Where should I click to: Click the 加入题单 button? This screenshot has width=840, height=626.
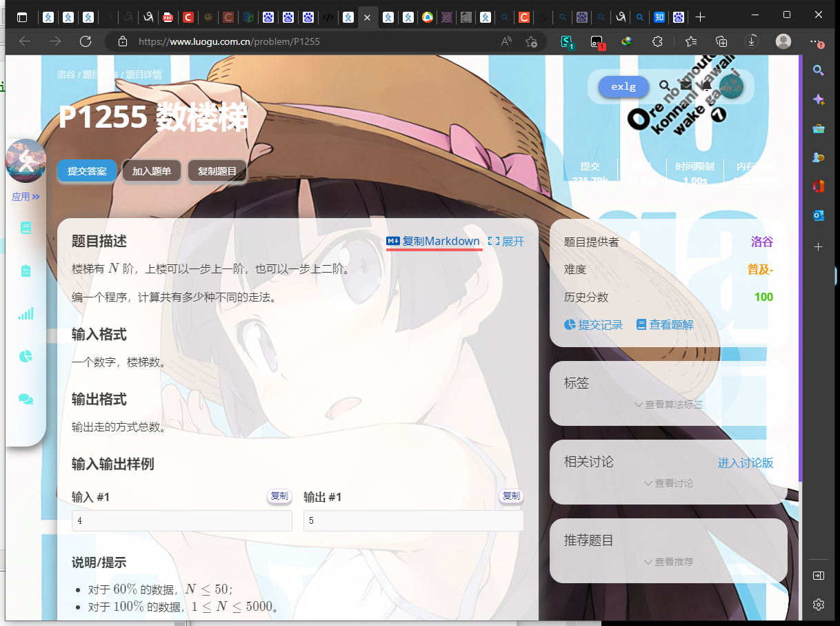point(152,171)
